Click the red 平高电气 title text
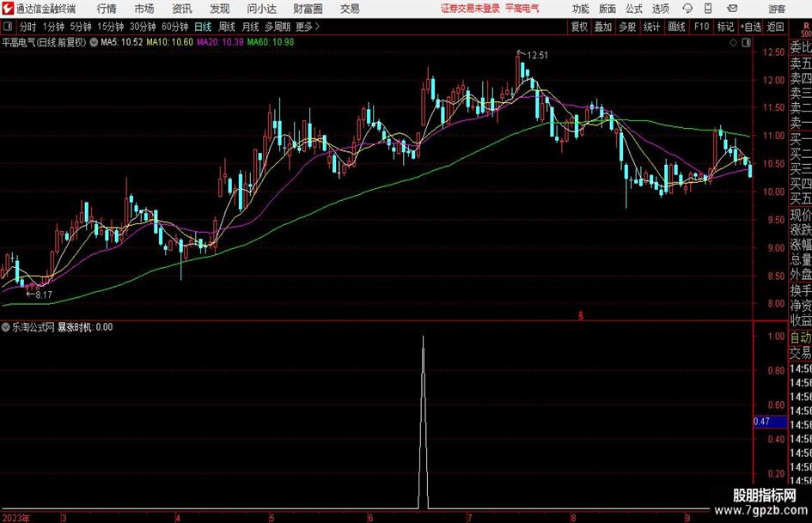The height and width of the screenshot is (523, 812). point(522,9)
